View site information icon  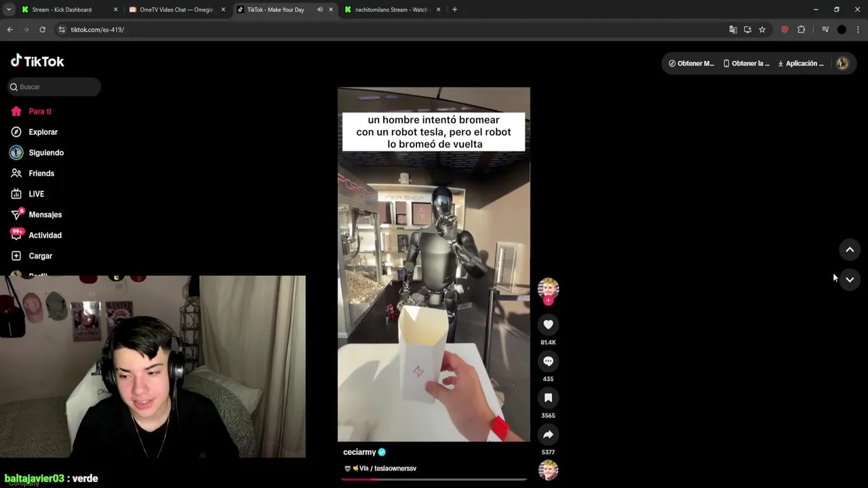point(62,30)
